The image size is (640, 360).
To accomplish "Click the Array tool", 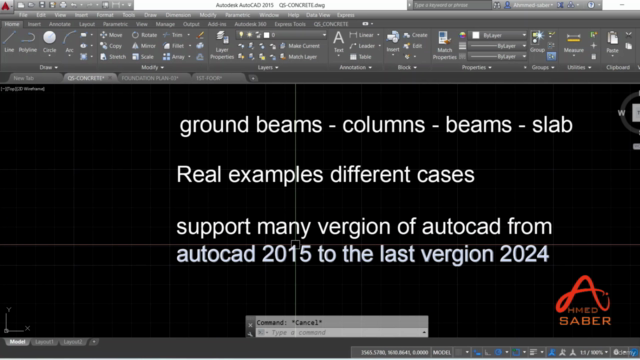I will click(x=174, y=57).
